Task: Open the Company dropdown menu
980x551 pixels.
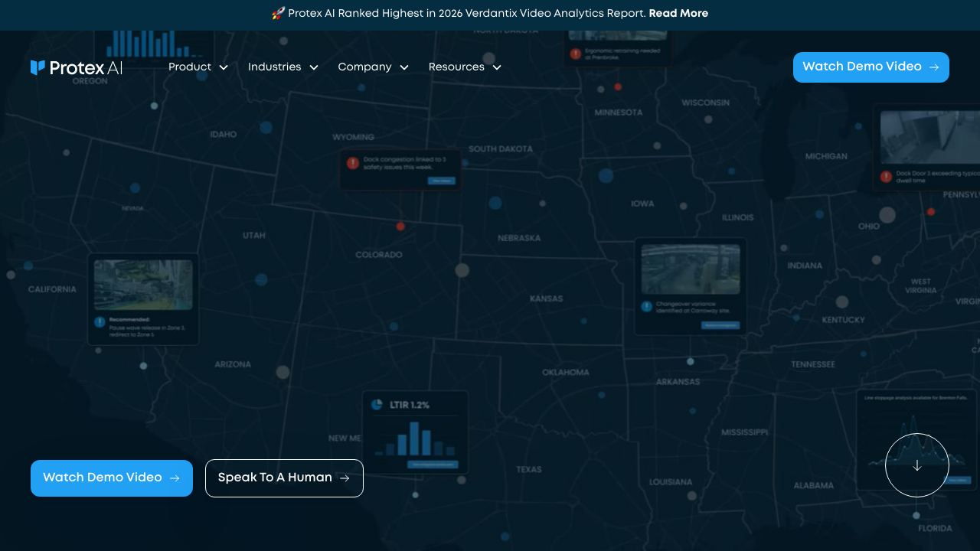Action: pos(374,67)
